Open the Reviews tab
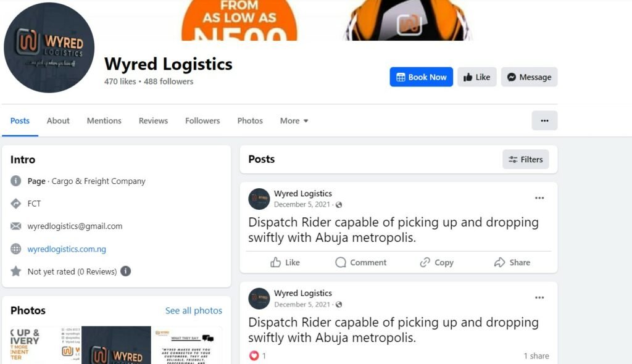 click(x=153, y=120)
